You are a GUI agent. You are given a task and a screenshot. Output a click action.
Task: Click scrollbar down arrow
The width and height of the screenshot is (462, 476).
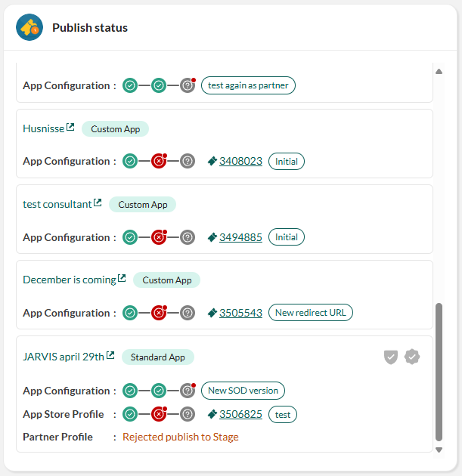439,450
